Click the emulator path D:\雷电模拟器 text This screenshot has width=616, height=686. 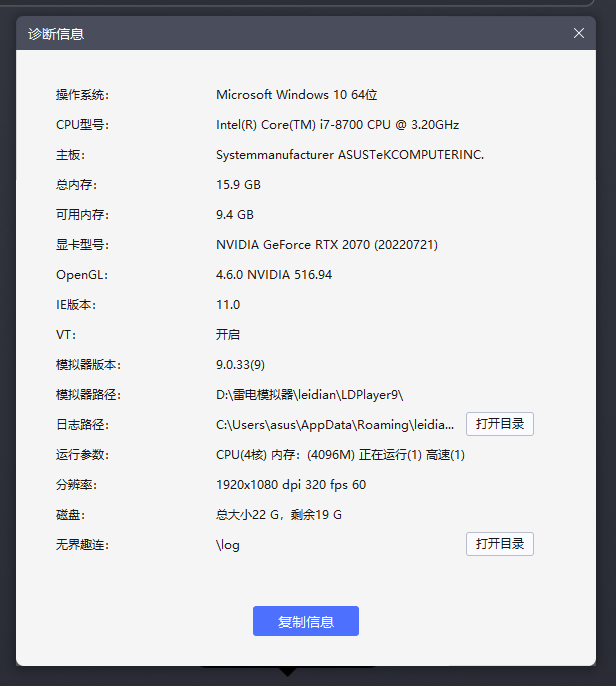pyautogui.click(x=310, y=395)
